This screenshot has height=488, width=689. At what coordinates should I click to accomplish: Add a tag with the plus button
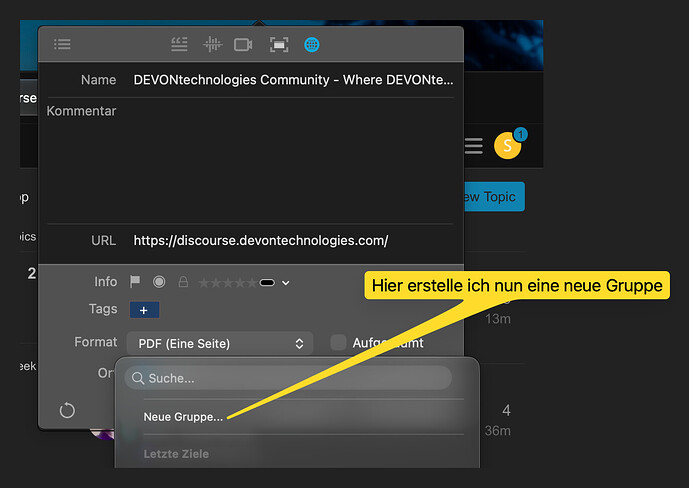click(144, 310)
